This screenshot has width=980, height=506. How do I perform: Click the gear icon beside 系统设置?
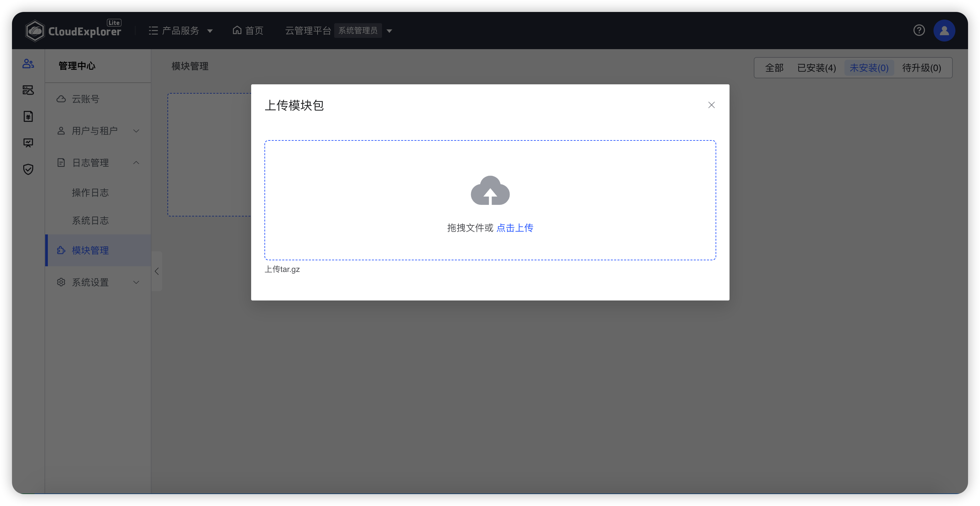61,282
